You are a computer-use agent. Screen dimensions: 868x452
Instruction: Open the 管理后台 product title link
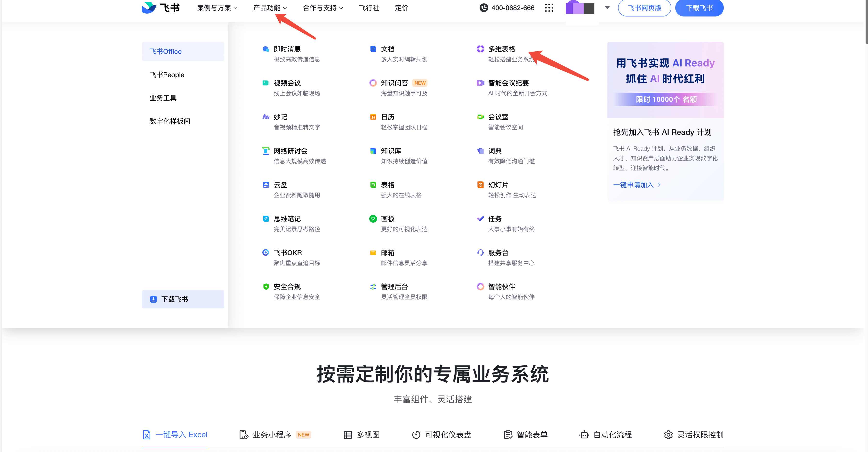click(394, 287)
